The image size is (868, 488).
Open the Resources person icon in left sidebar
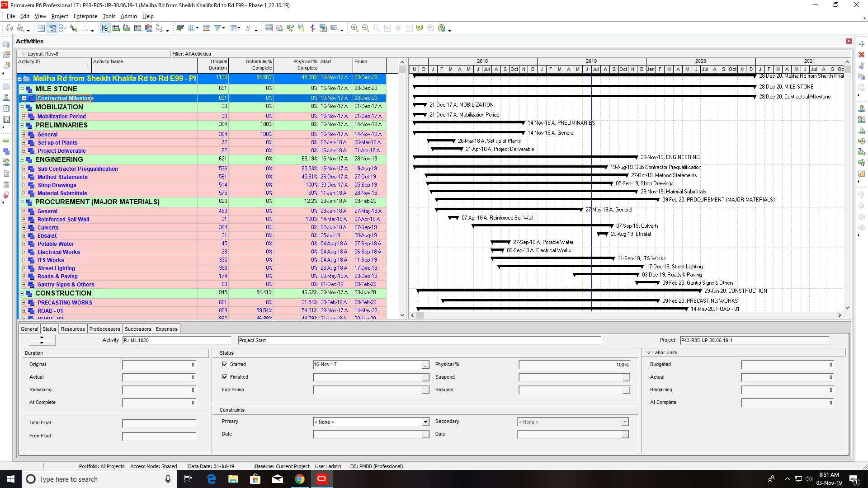pos(6,98)
